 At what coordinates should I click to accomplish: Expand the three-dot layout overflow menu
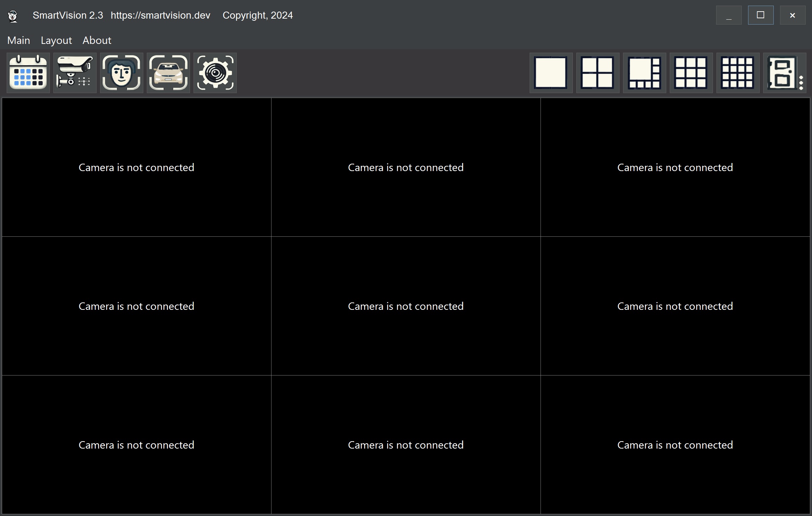pyautogui.click(x=801, y=83)
